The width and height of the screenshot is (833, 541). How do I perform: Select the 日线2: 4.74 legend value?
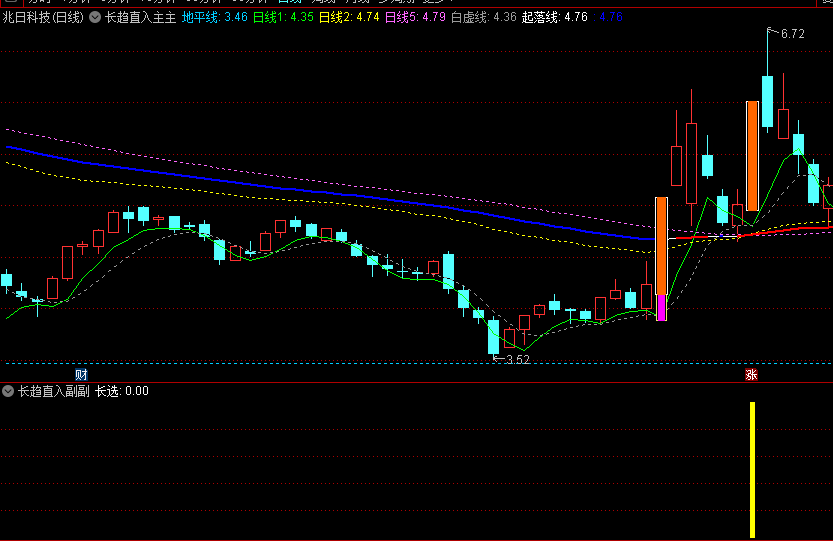click(x=349, y=18)
